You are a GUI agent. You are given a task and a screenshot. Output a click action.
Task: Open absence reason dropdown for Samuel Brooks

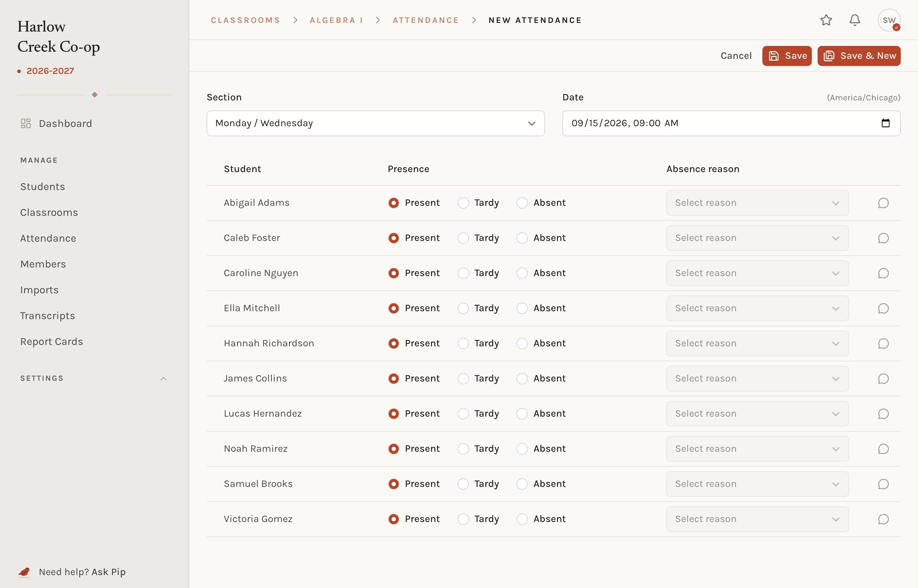click(757, 484)
